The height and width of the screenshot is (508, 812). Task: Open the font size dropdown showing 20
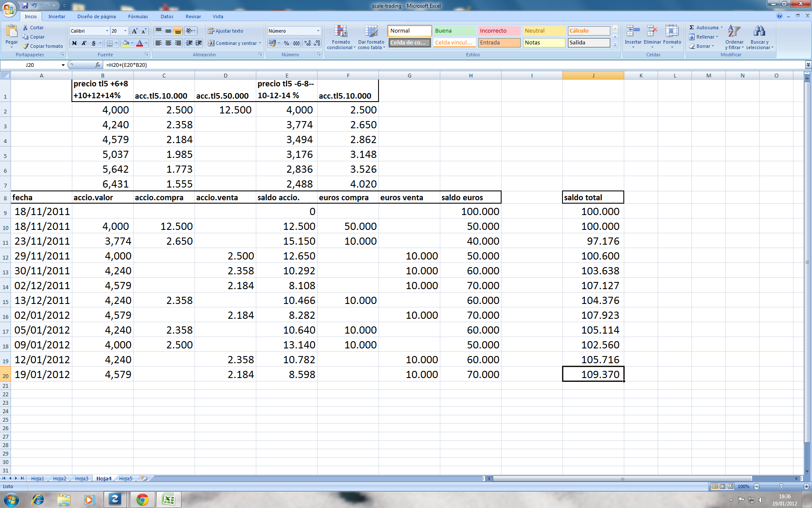(x=125, y=31)
